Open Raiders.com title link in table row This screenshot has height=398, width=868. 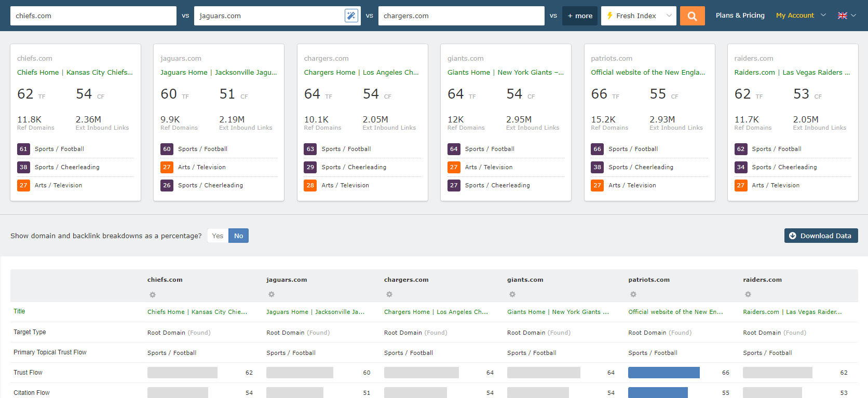pyautogui.click(x=792, y=312)
